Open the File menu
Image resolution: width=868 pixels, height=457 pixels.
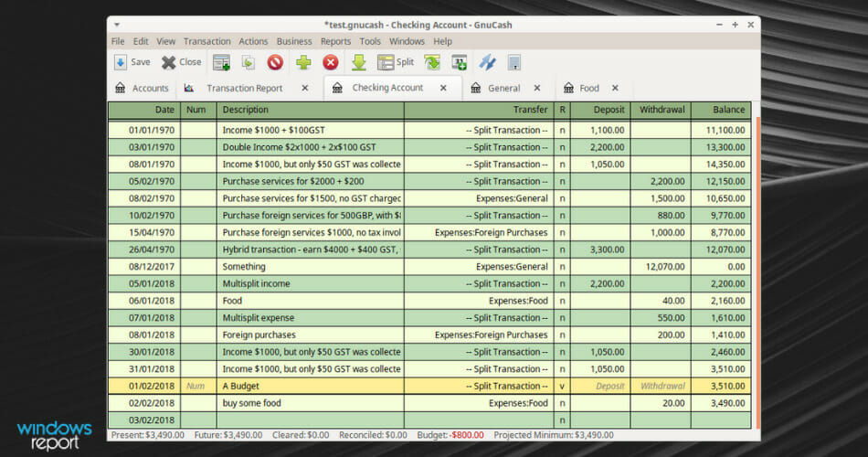point(118,41)
